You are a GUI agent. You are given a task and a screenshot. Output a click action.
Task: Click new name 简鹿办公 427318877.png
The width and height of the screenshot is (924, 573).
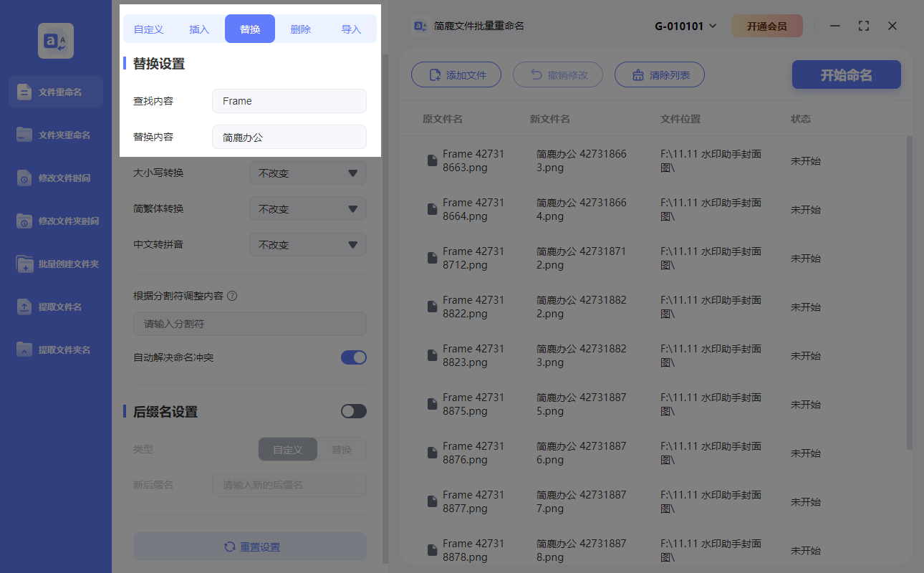[582, 501]
